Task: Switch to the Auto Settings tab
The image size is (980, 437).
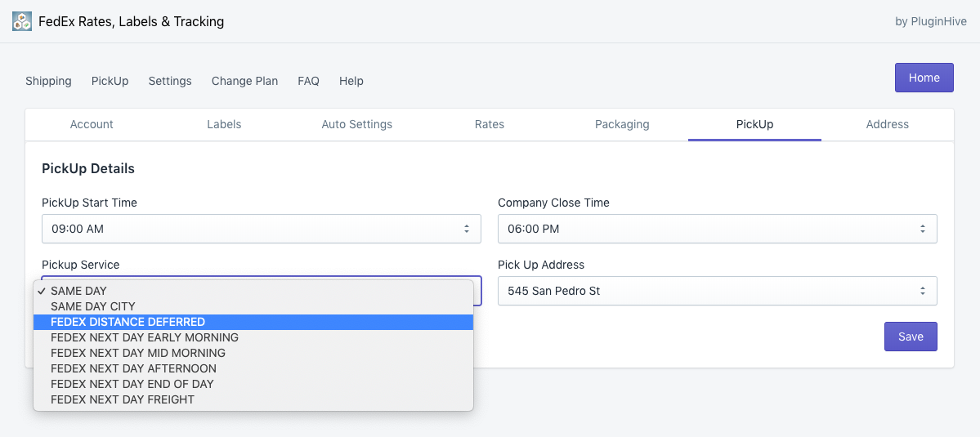Action: coord(357,124)
